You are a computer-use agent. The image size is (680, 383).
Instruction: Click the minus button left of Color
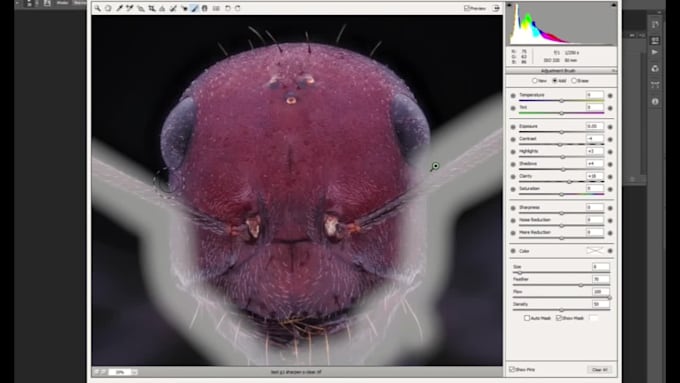coord(513,251)
